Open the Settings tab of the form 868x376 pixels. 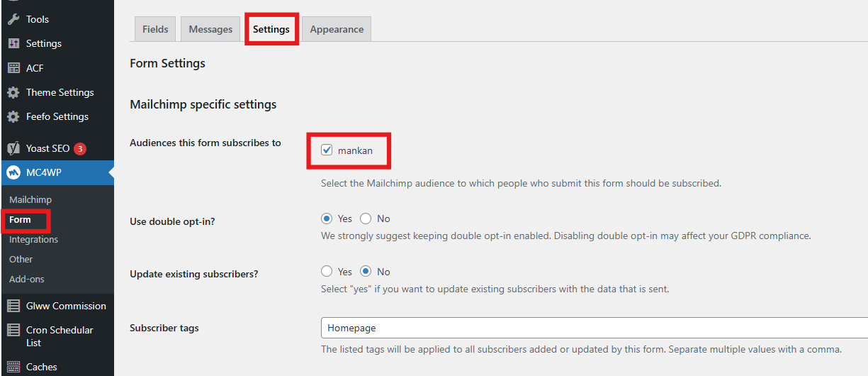(271, 29)
